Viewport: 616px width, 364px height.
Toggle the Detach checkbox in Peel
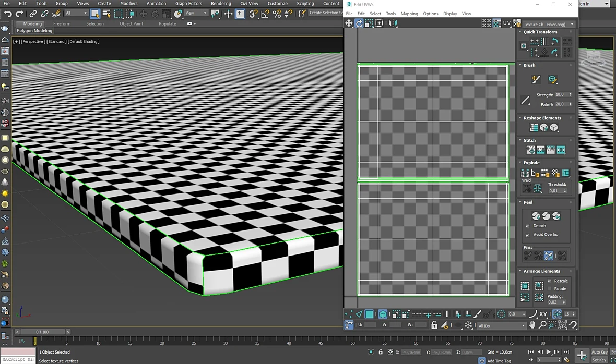coord(527,226)
